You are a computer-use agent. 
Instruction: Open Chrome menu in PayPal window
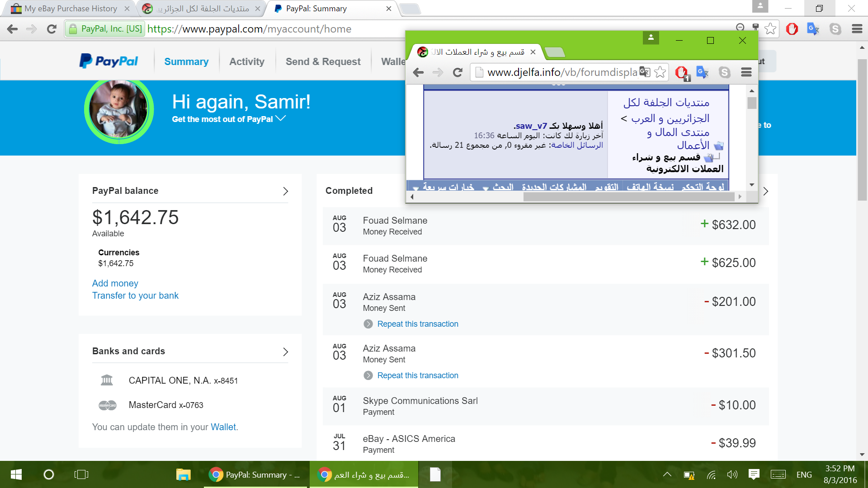coord(857,29)
